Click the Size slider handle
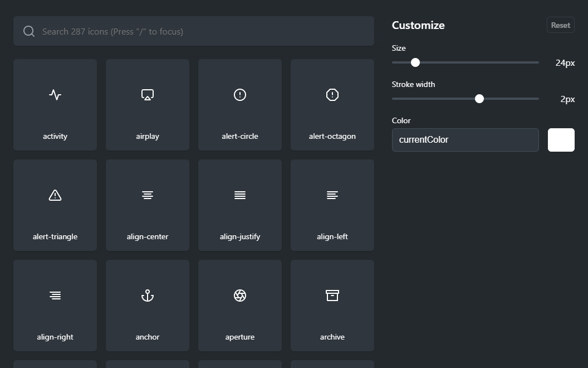This screenshot has height=368, width=588. [x=415, y=62]
